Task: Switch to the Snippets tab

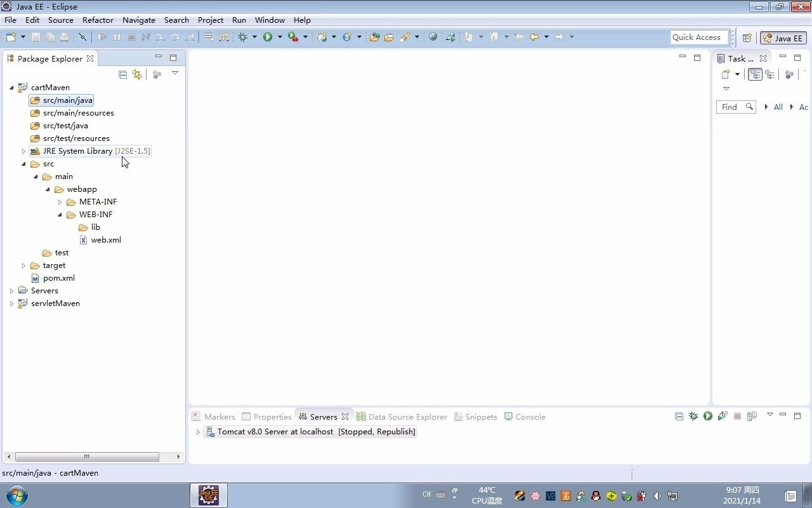Action: (476, 417)
